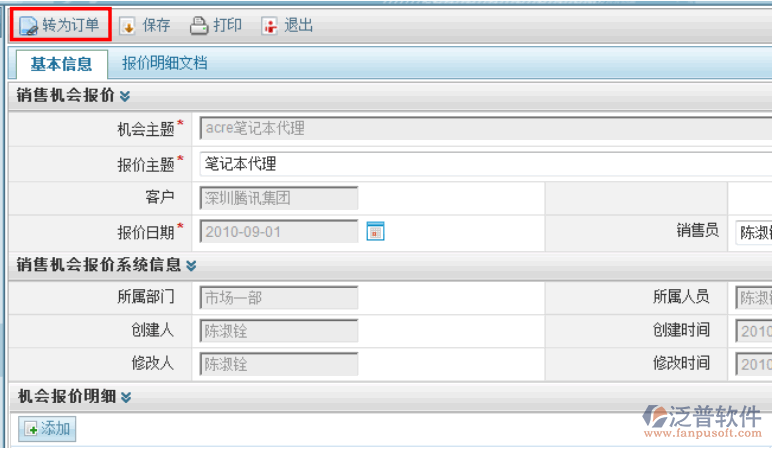
Task: Click the 所属部门 field showing 市场一部
Action: pyautogui.click(x=279, y=297)
